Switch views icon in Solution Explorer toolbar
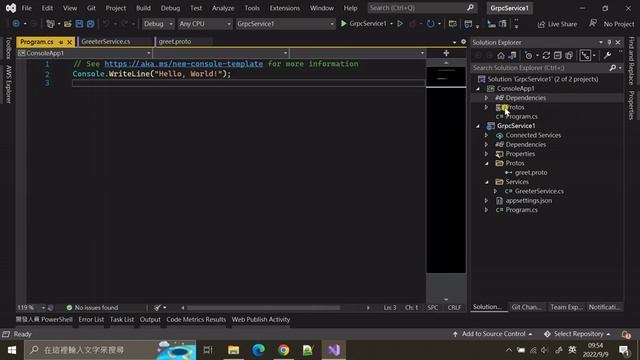Screen dimensions: 640x360 [513, 56]
